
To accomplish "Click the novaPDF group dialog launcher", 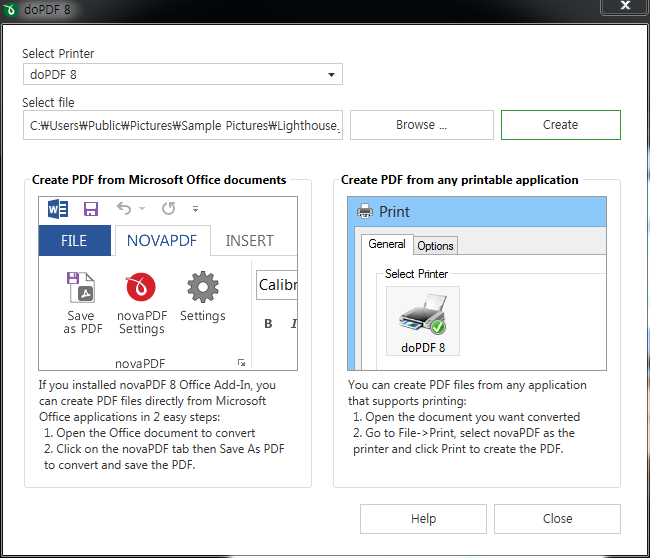I will point(241,363).
